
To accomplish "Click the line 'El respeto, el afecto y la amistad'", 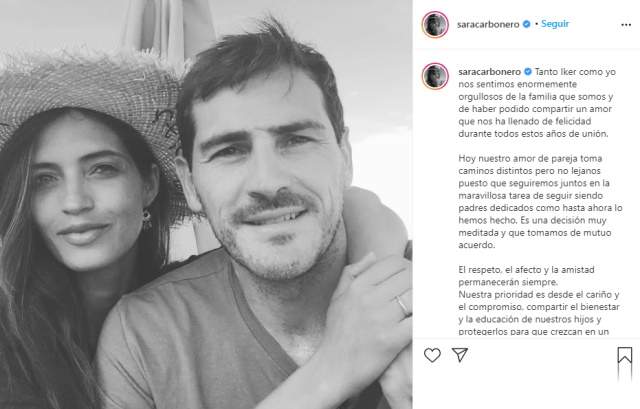I will (527, 269).
